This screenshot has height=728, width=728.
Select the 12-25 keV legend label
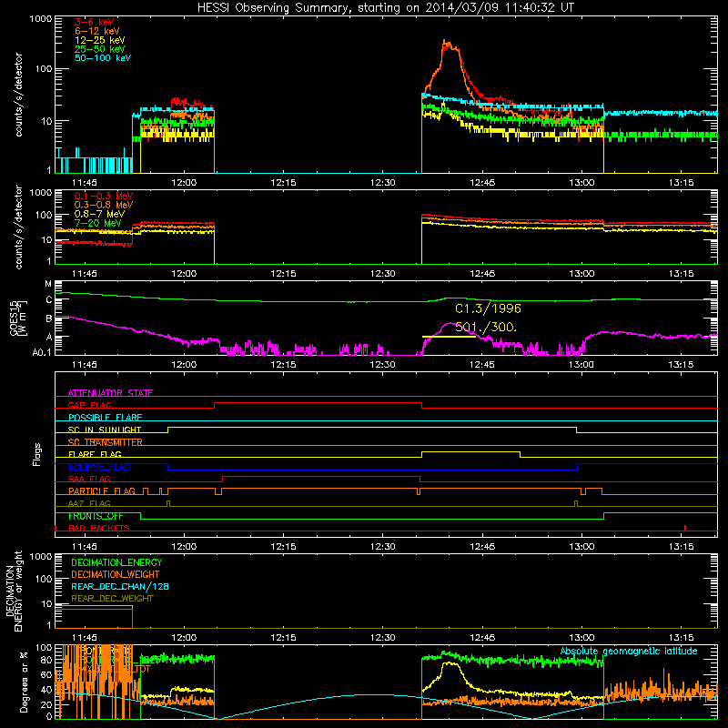tap(100, 40)
